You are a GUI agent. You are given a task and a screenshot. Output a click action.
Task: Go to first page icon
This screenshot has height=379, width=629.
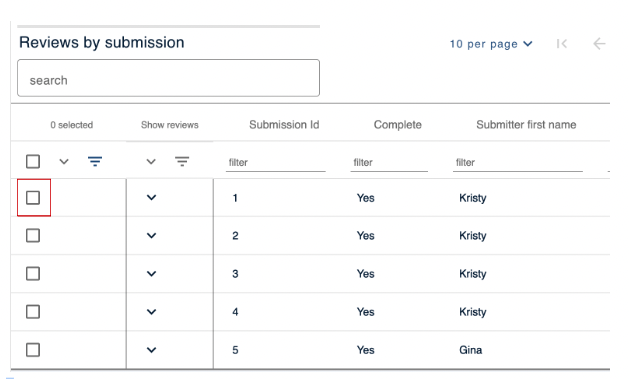pos(562,44)
